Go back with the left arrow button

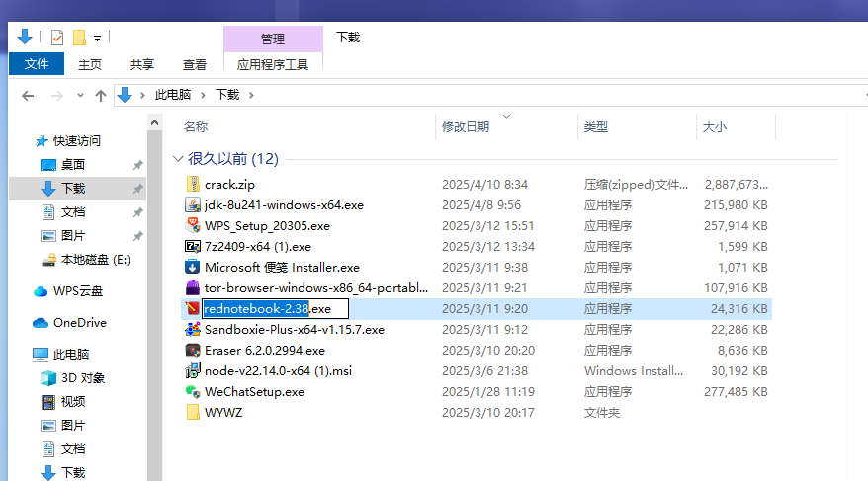(28, 96)
